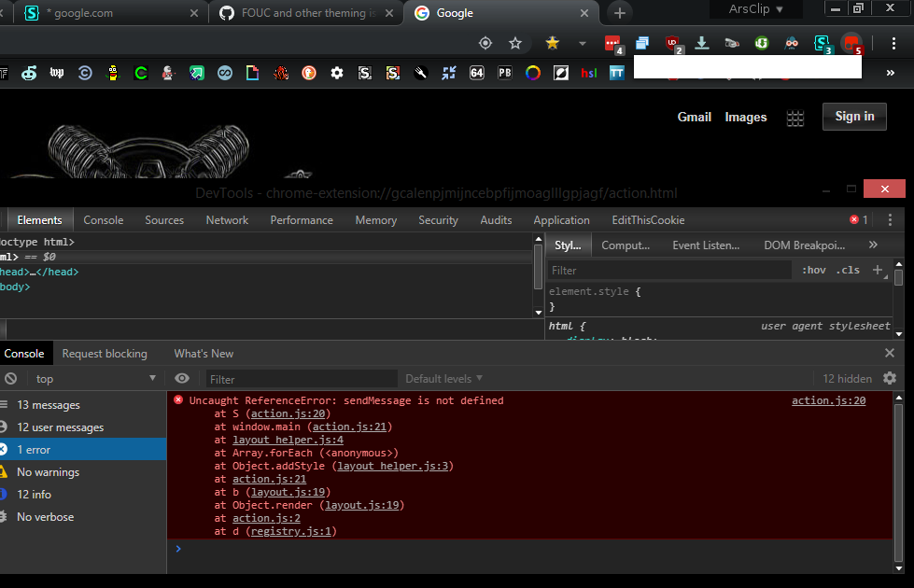The height and width of the screenshot is (588, 914).
Task: Click the download arrow extension icon
Action: pos(702,43)
